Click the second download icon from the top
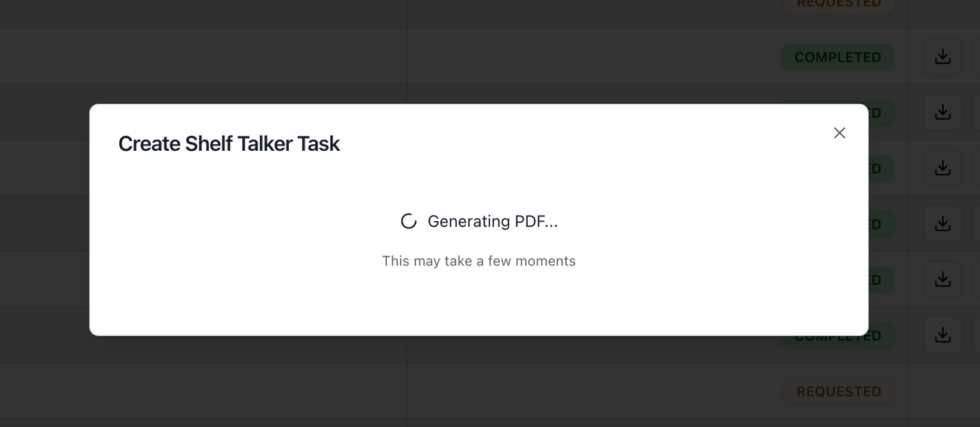 [942, 112]
